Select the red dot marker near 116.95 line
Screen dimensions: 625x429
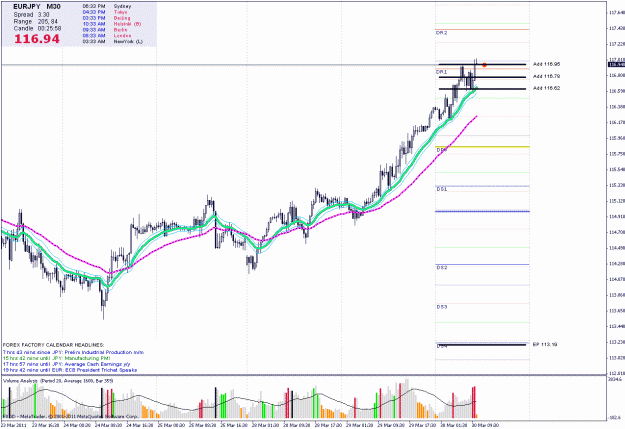484,65
